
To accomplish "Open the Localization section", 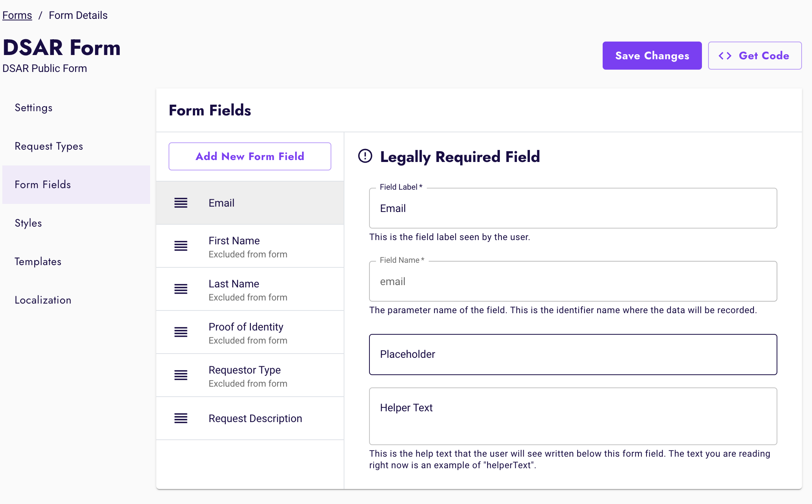I will [43, 300].
